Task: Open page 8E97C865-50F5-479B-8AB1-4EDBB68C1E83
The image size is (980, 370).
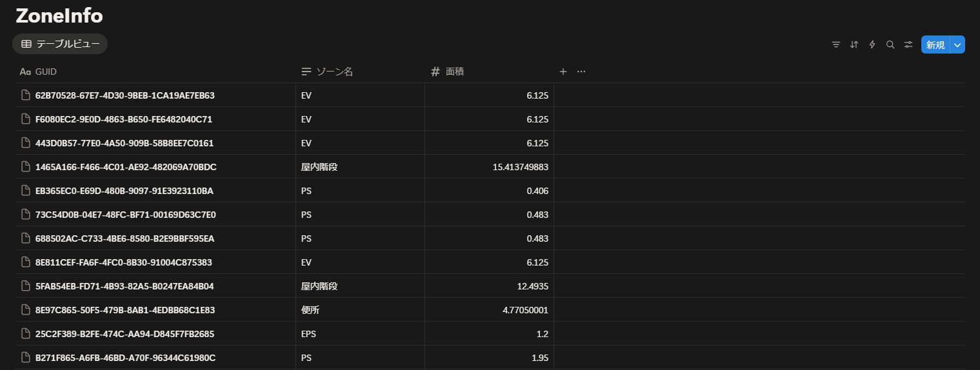Action: pyautogui.click(x=125, y=310)
